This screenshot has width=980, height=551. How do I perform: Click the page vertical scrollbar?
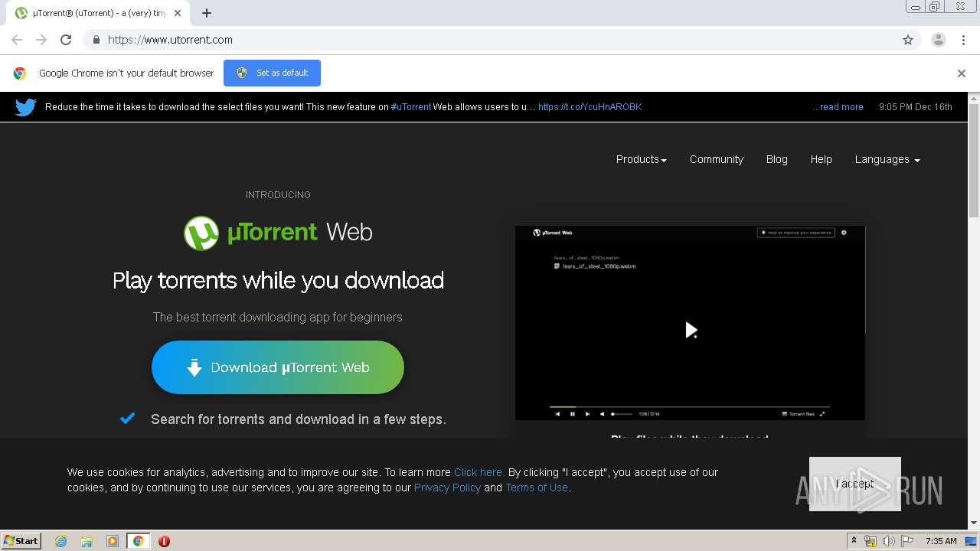pyautogui.click(x=974, y=161)
